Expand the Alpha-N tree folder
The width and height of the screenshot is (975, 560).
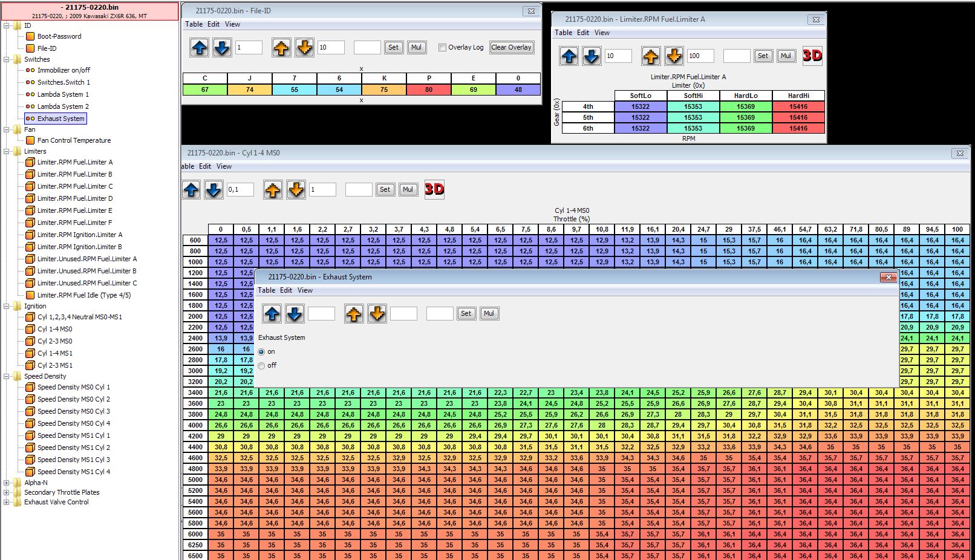coord(7,483)
